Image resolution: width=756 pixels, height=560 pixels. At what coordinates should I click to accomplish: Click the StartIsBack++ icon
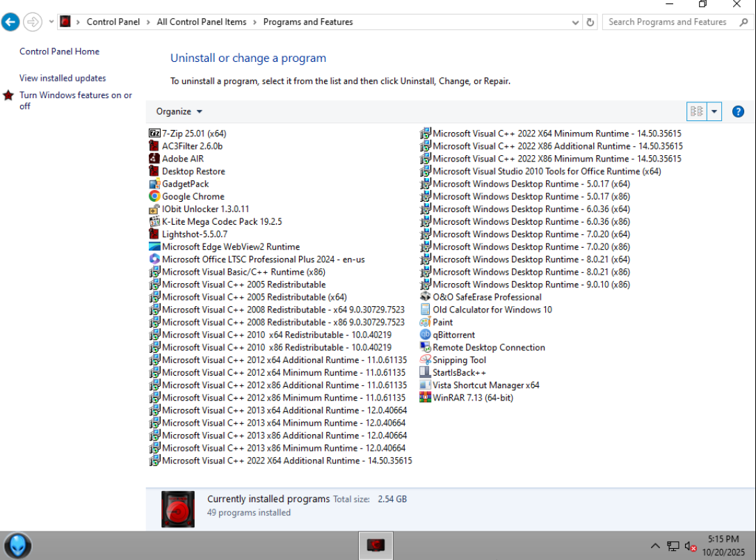coord(425,372)
